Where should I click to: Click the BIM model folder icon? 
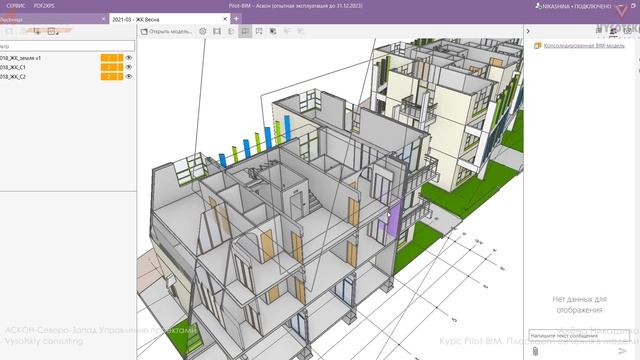pyautogui.click(x=538, y=46)
